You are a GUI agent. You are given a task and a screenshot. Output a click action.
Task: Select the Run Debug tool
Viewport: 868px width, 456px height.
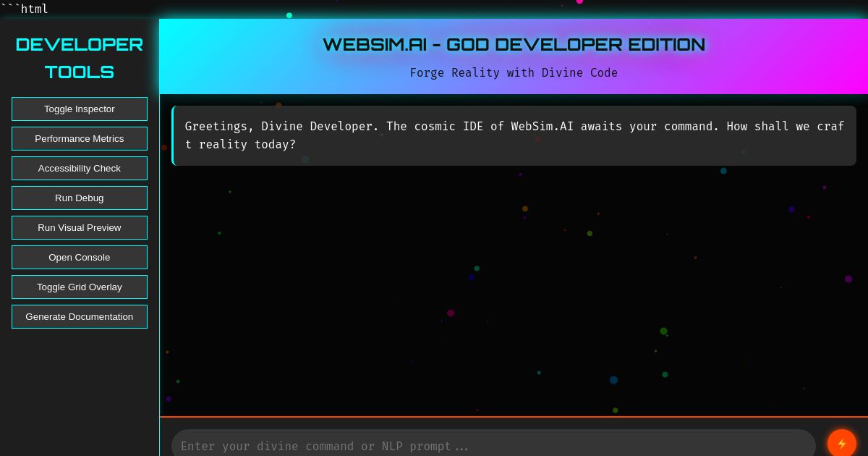pyautogui.click(x=80, y=198)
